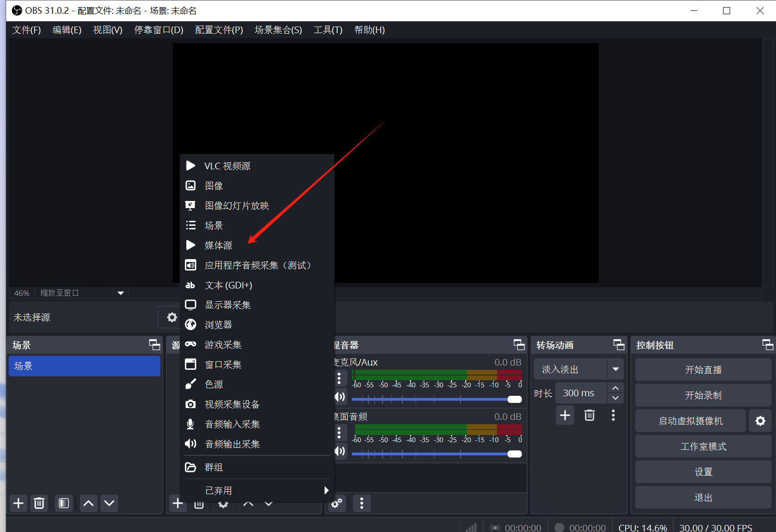Move scene down with the down arrow icon
Screen dimensions: 776x532
[x=109, y=503]
